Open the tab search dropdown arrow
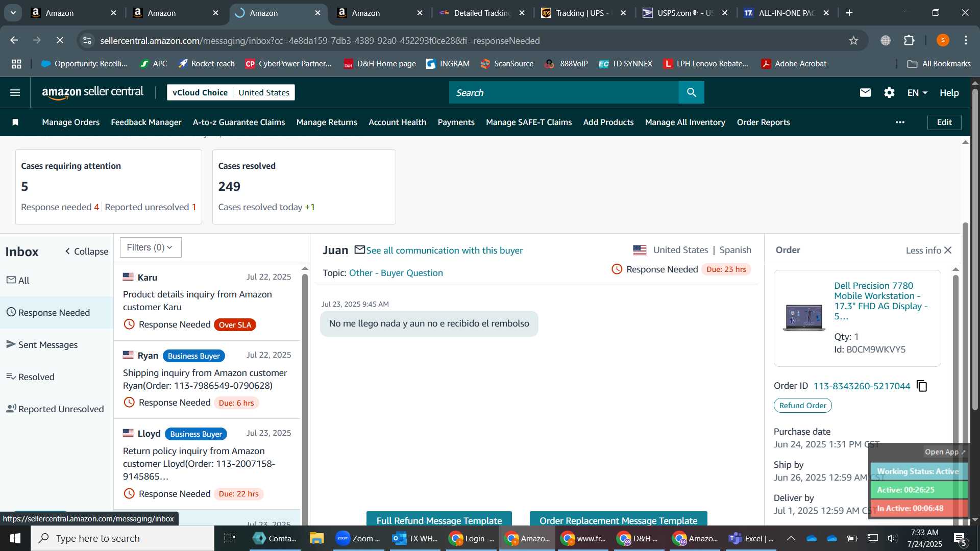The width and height of the screenshot is (980, 551). [x=13, y=13]
